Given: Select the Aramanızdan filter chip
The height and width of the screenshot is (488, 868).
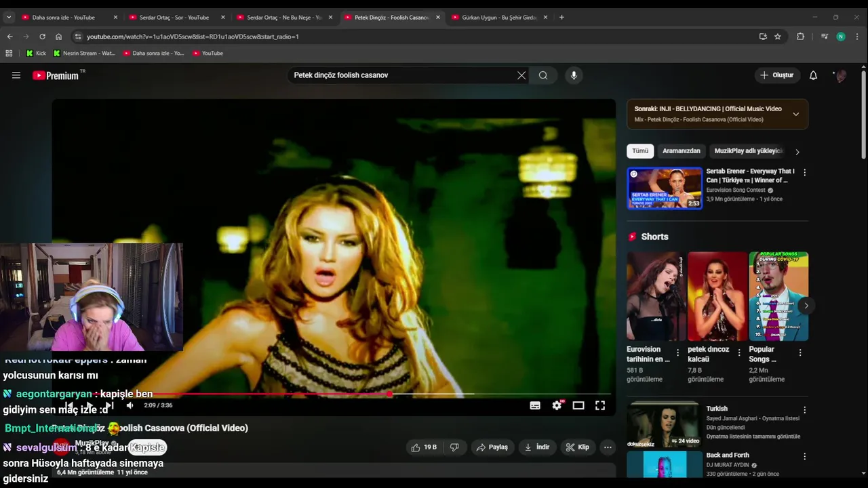Looking at the screenshot, I should pos(681,151).
